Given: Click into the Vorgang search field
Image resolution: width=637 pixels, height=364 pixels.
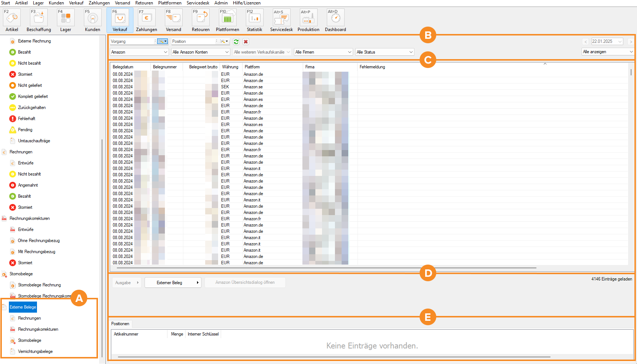Looking at the screenshot, I should tap(132, 41).
